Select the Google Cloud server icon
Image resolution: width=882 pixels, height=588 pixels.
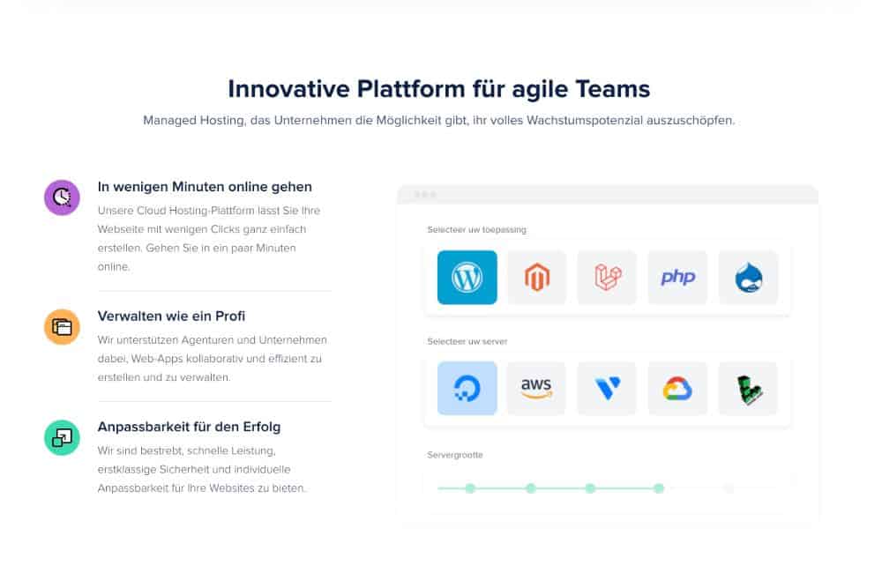[x=677, y=389]
